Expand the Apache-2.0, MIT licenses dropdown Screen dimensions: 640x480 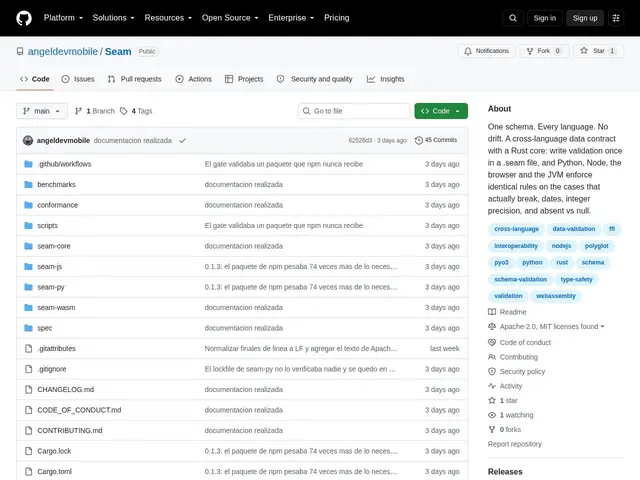(552, 327)
